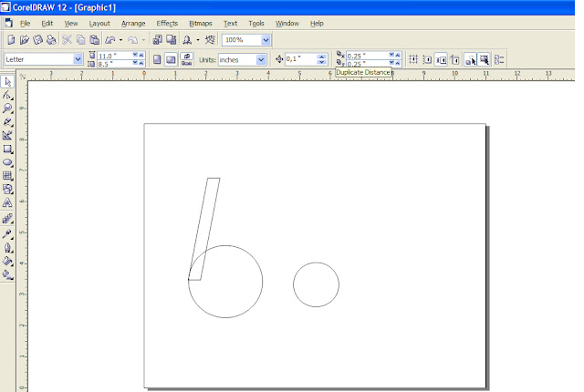The image size is (584, 392).
Task: Toggle Snap to Grid
Action: click(x=413, y=59)
